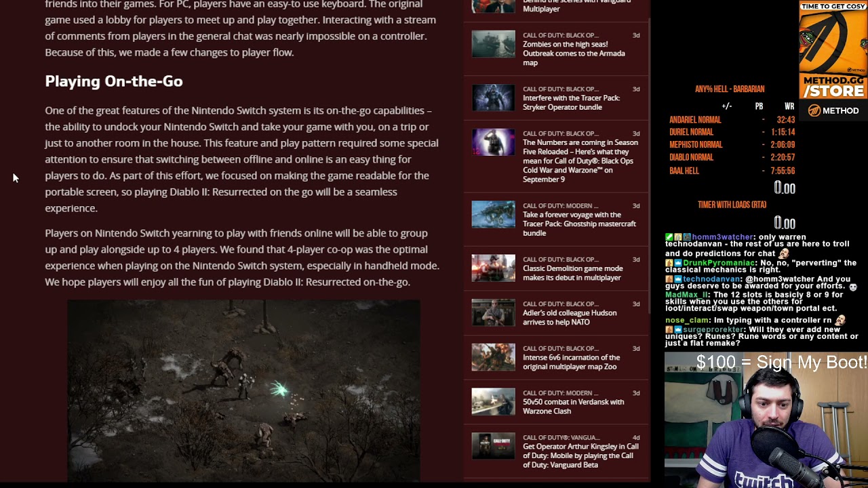
Task: Click the '$100 = Sign My Boot!' overlay text
Action: [x=781, y=363]
